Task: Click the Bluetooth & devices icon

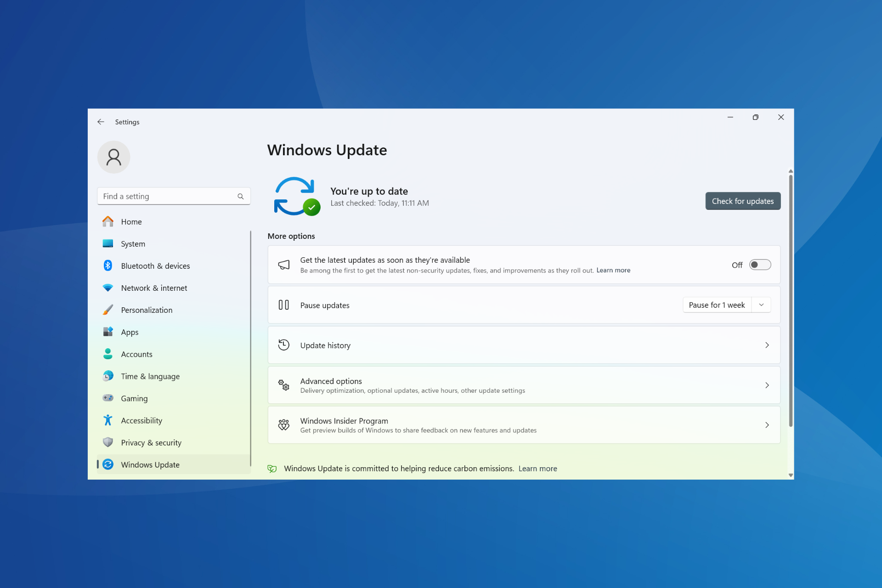Action: (108, 266)
